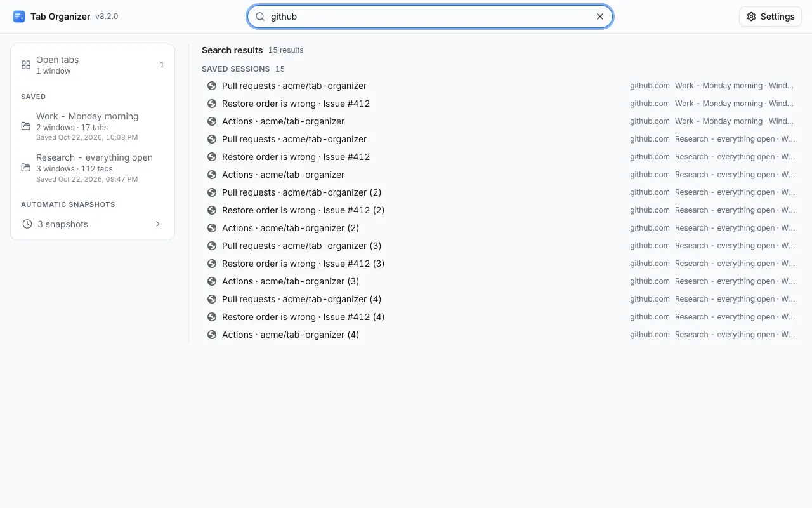
Task: Click the clock icon next to 3 snapshots
Action: [x=27, y=224]
